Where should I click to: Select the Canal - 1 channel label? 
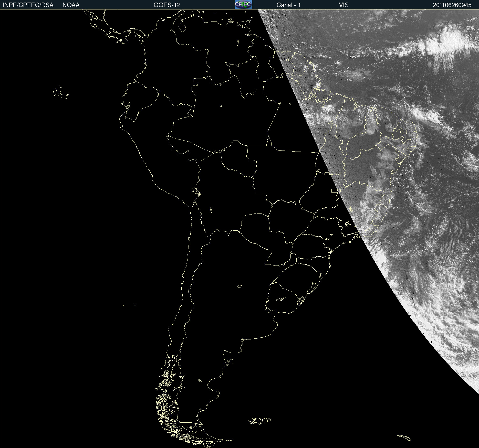coord(289,5)
